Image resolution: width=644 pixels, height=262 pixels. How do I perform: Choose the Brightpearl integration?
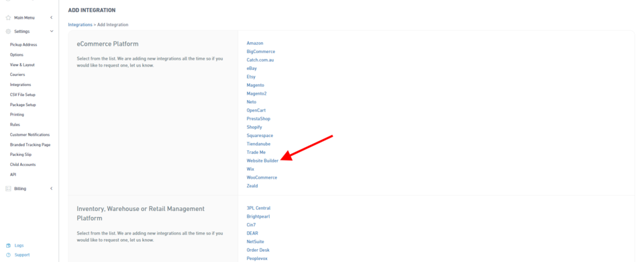(x=258, y=216)
